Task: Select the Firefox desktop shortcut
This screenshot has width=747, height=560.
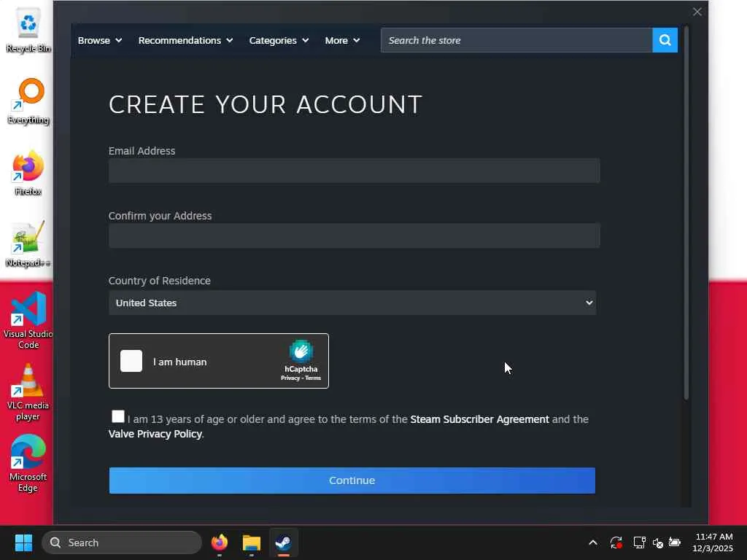Action: click(x=28, y=172)
